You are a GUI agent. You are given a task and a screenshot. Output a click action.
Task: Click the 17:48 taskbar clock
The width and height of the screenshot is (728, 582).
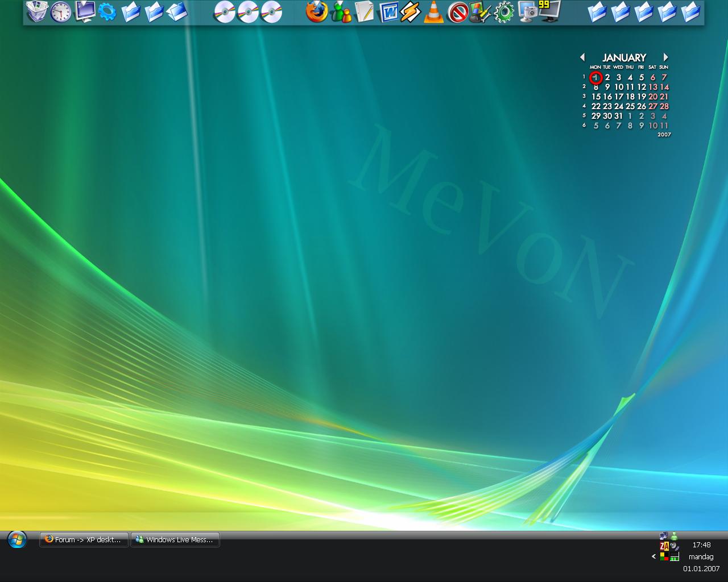[701, 544]
